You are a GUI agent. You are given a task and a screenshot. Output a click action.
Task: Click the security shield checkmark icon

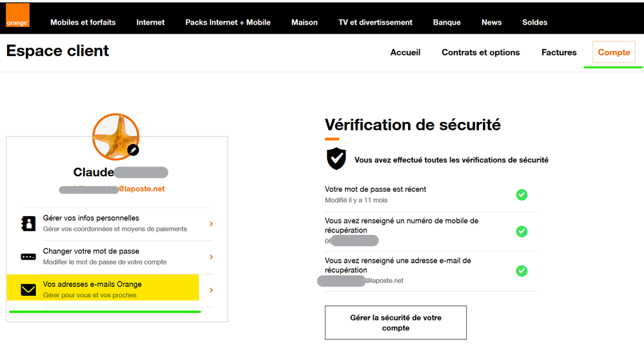click(x=336, y=159)
